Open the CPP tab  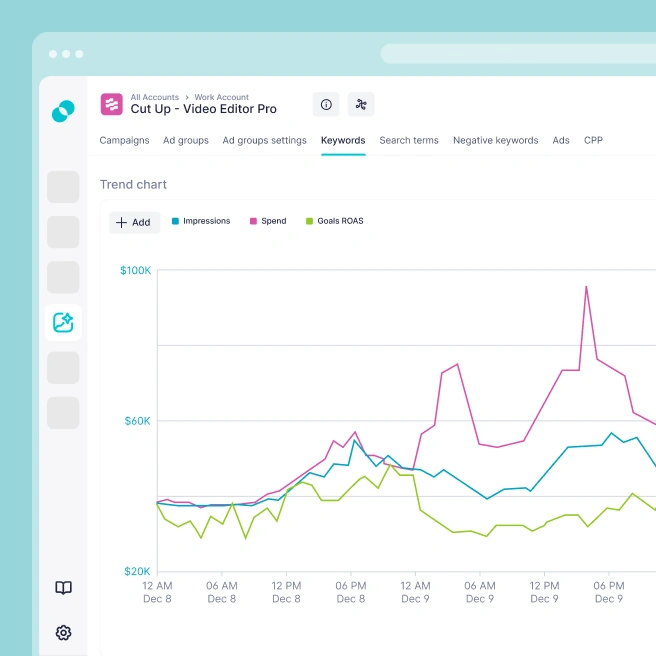593,140
